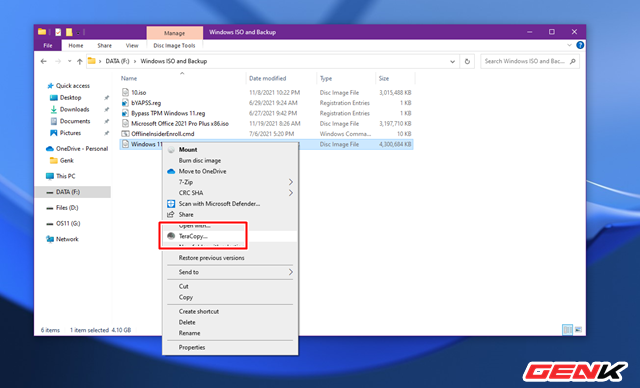This screenshot has height=388, width=640.
Task: Open recent locations dropdown arrow
Action: [x=69, y=61]
